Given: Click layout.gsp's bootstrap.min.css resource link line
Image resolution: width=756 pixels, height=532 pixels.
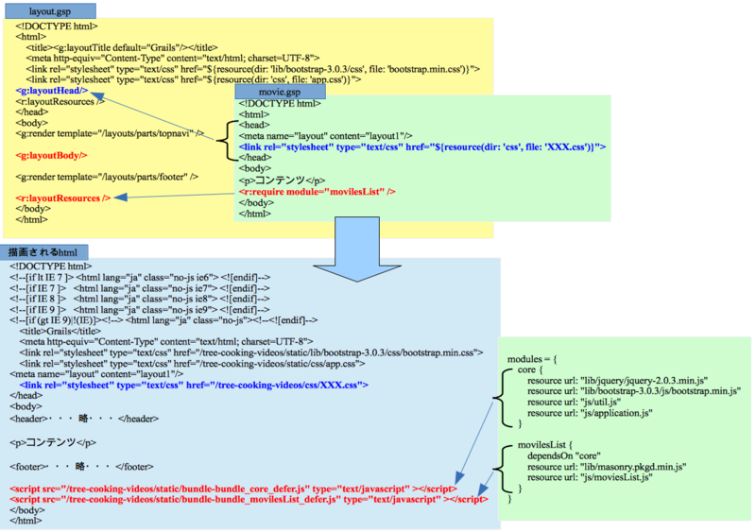Looking at the screenshot, I should [252, 69].
